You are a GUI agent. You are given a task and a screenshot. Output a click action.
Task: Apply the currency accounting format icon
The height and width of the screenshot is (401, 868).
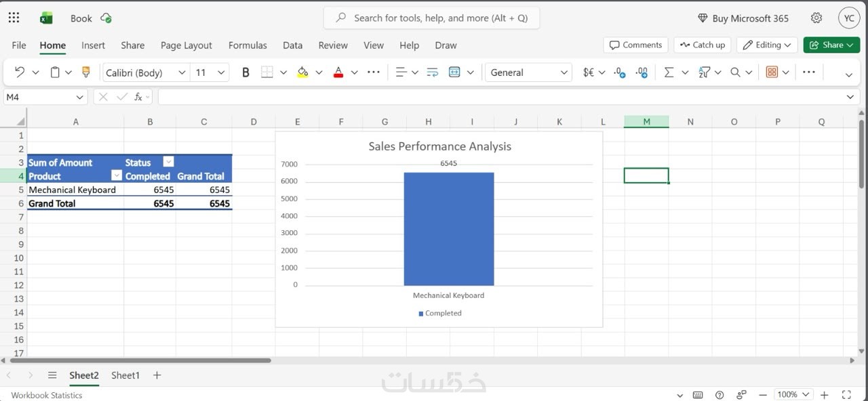pyautogui.click(x=589, y=72)
